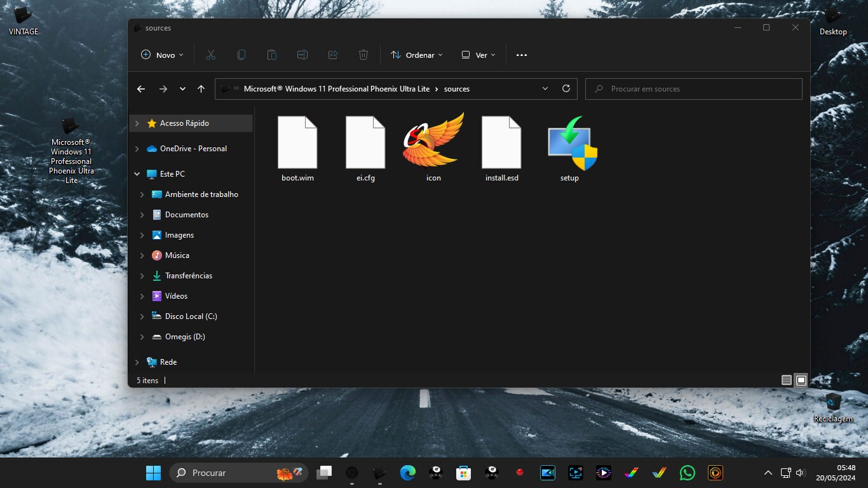
Task: Collapse the Este PC tree item
Action: point(136,173)
